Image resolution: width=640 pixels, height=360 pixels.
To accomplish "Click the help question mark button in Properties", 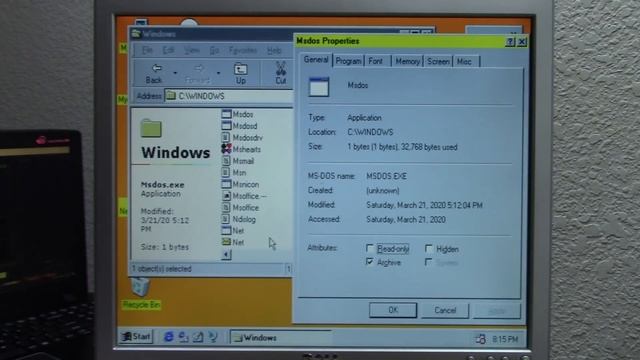I will point(510,42).
